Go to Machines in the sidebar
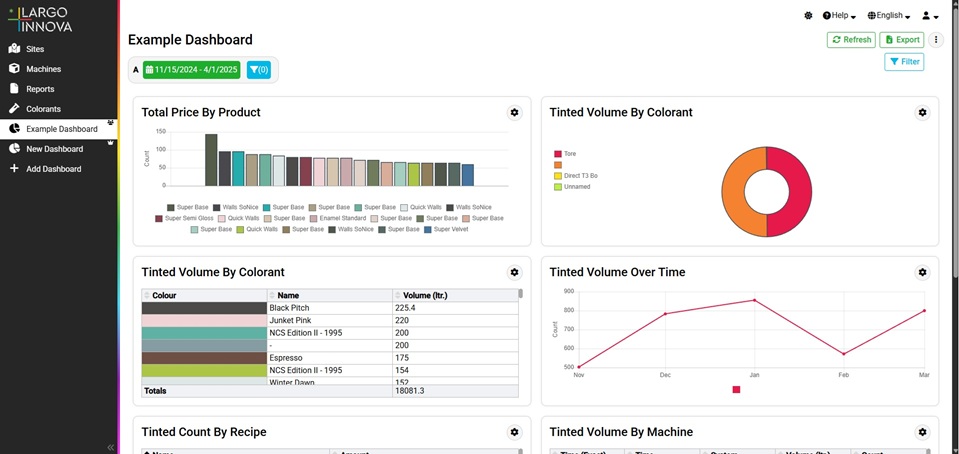This screenshot has width=959, height=454. [x=43, y=69]
